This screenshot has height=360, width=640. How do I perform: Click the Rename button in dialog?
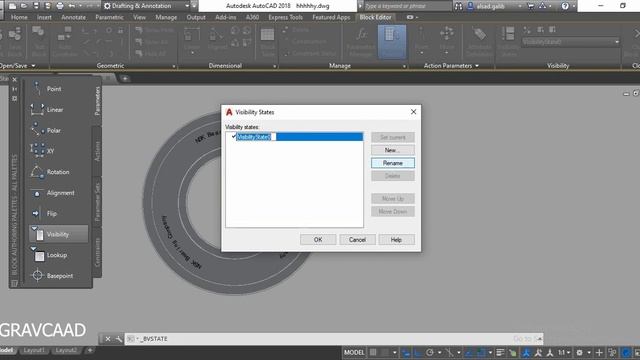(393, 163)
